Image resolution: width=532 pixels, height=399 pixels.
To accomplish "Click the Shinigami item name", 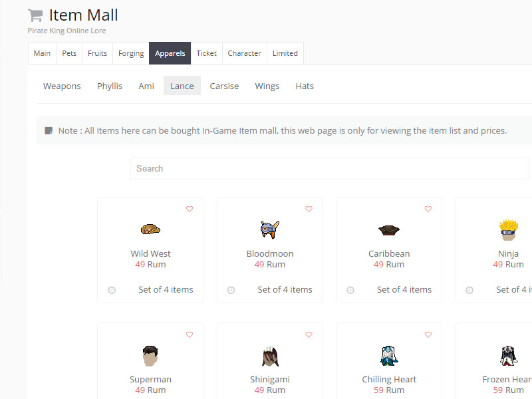I will point(270,379).
